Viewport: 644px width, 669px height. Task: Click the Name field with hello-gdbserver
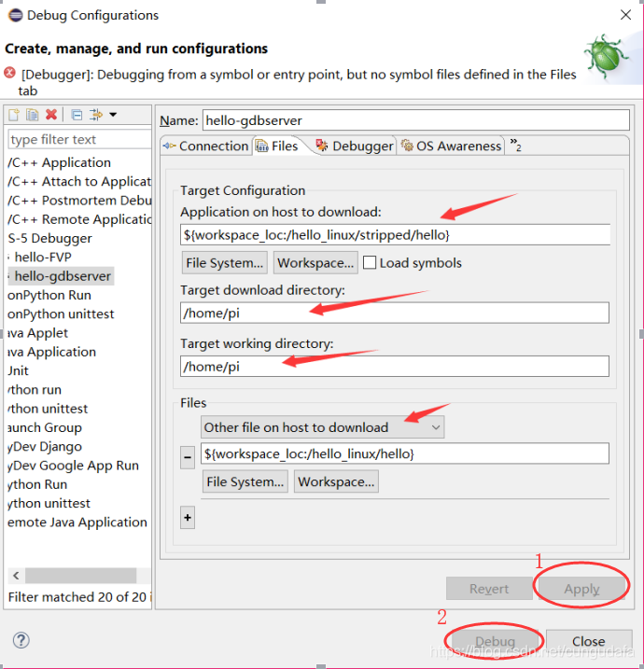click(415, 120)
